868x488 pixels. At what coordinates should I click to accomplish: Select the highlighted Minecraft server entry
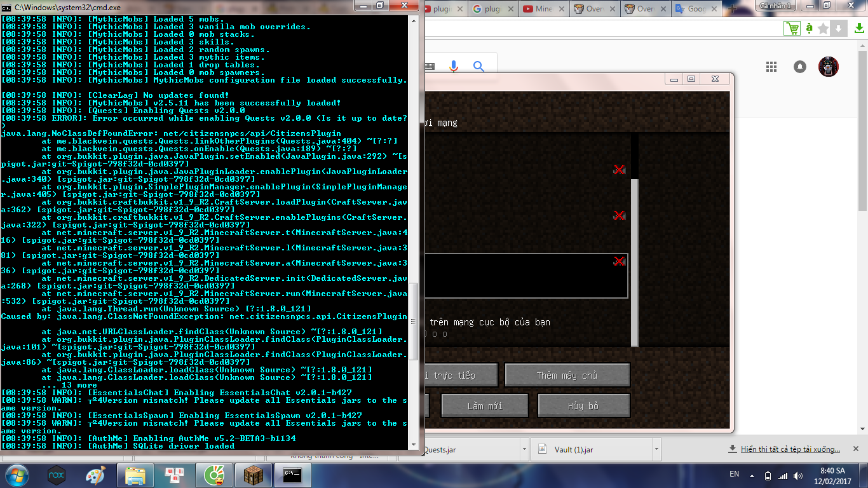click(x=526, y=276)
